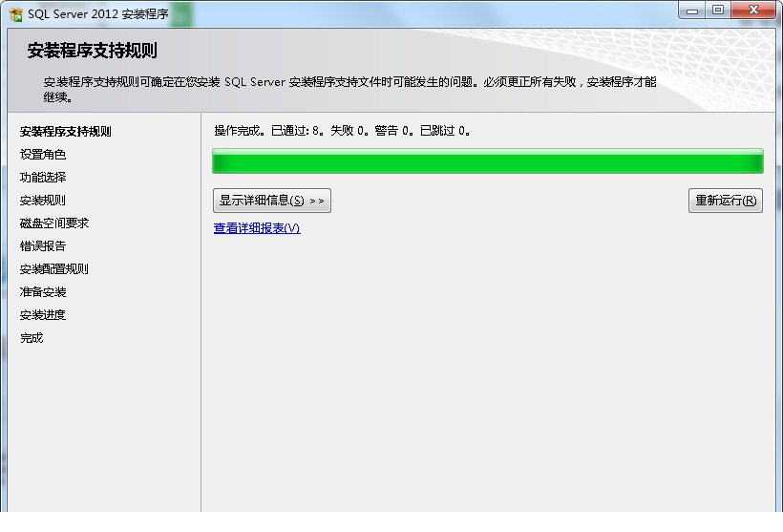Click the green progress bar
This screenshot has height=532, width=783.
click(x=487, y=160)
